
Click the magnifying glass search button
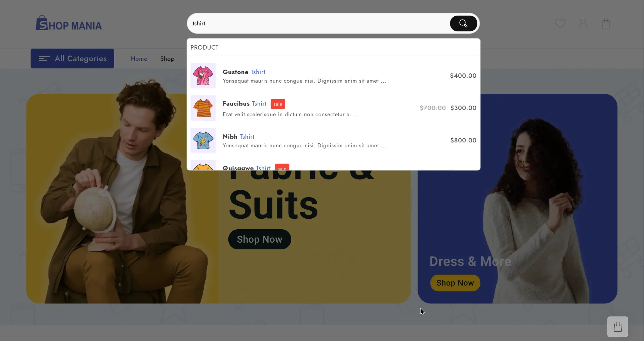coord(463,23)
